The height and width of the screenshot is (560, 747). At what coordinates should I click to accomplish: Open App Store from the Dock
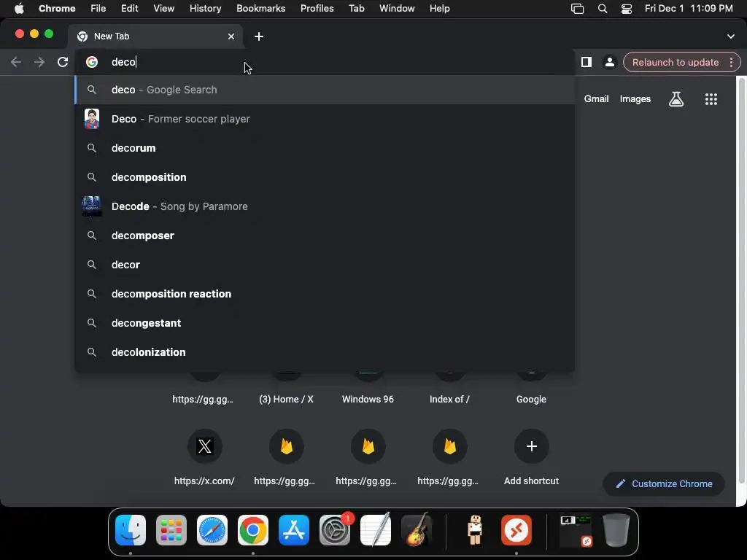[x=294, y=530]
